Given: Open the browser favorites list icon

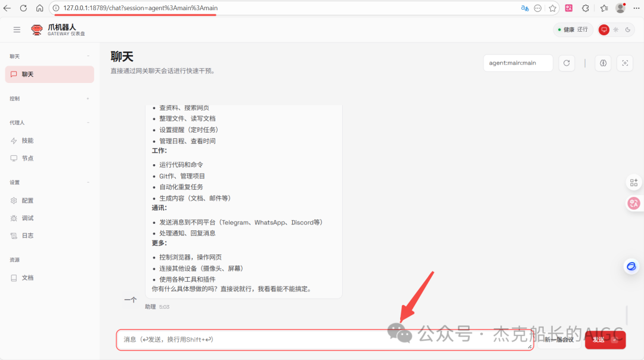Looking at the screenshot, I should [x=603, y=8].
